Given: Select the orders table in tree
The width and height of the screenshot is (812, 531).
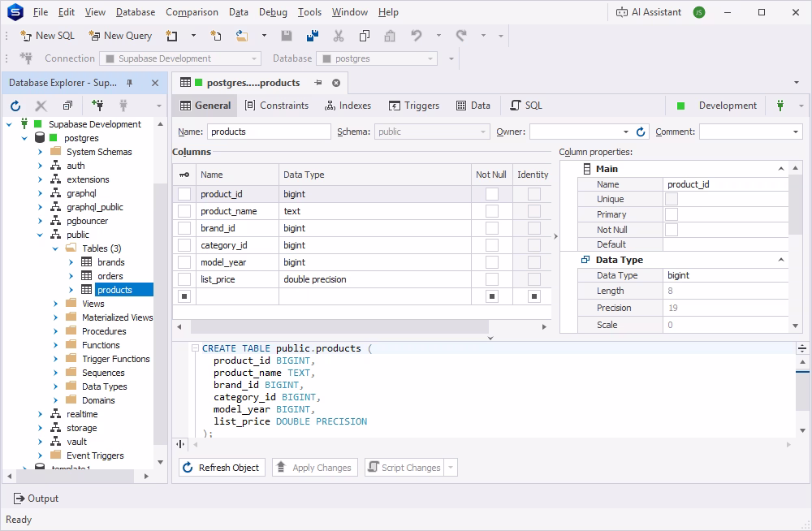Looking at the screenshot, I should point(110,276).
